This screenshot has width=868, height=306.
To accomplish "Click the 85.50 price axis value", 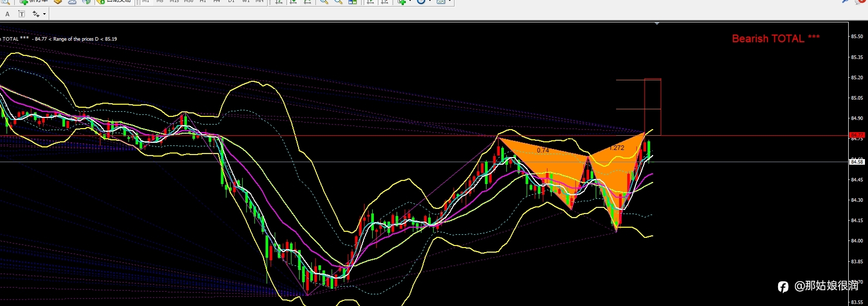I will (x=857, y=37).
